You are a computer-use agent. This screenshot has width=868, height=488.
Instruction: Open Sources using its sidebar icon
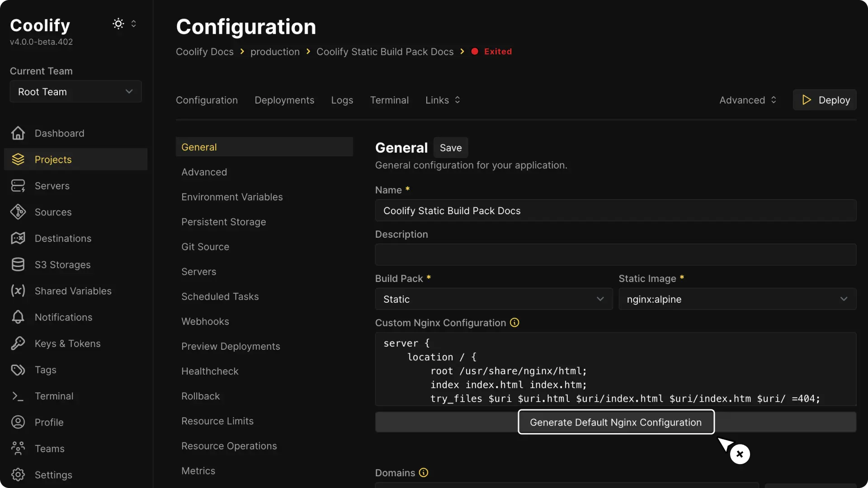click(x=18, y=212)
